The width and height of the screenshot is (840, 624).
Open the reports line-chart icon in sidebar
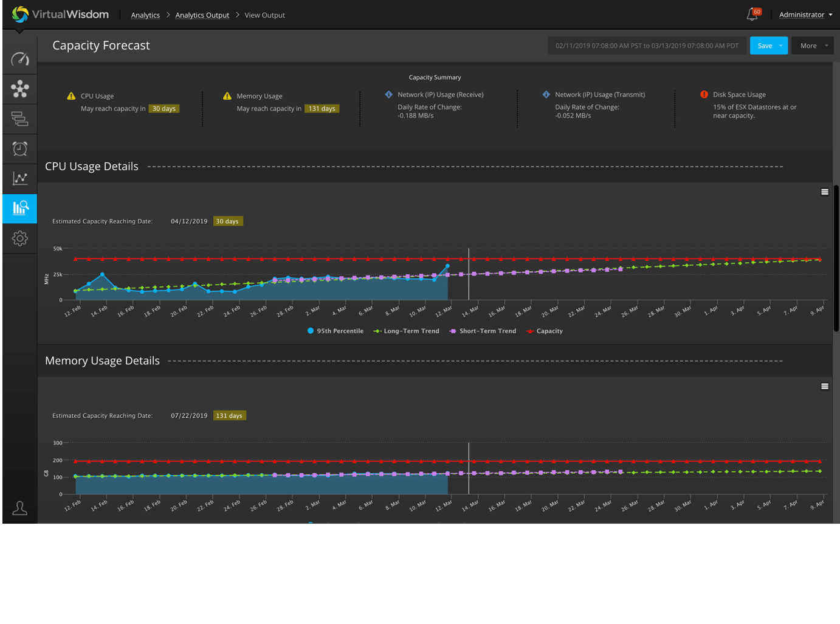click(19, 178)
